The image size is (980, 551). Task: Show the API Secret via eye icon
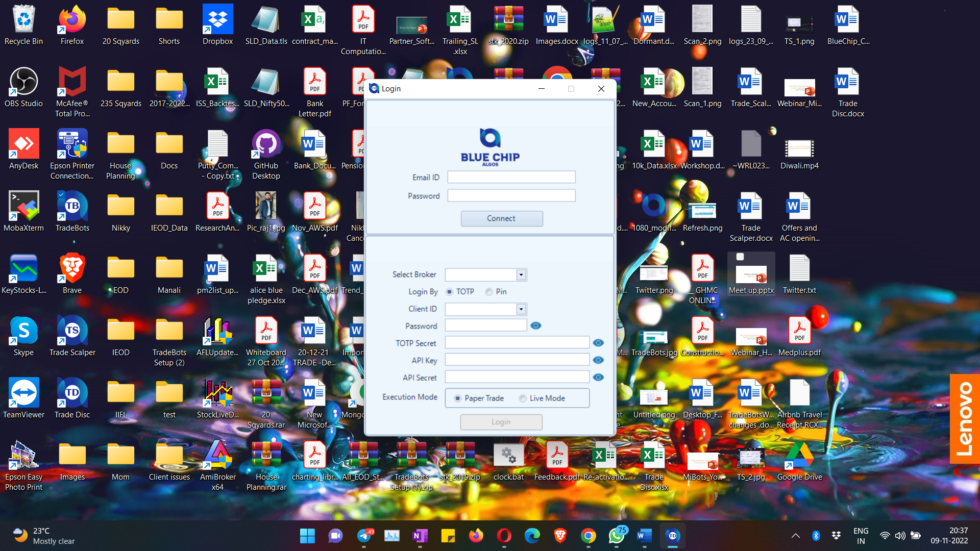tap(598, 378)
